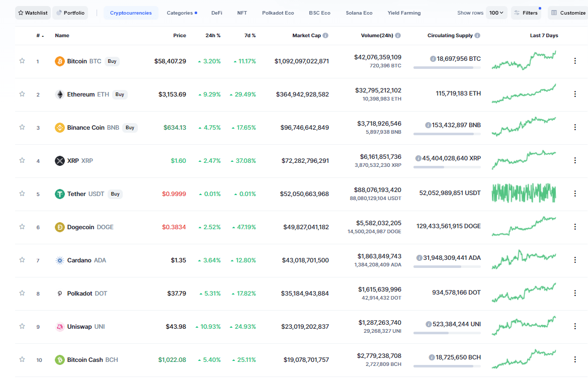The image size is (588, 378).
Task: Open the Tether row three-dot menu
Action: [x=575, y=194]
